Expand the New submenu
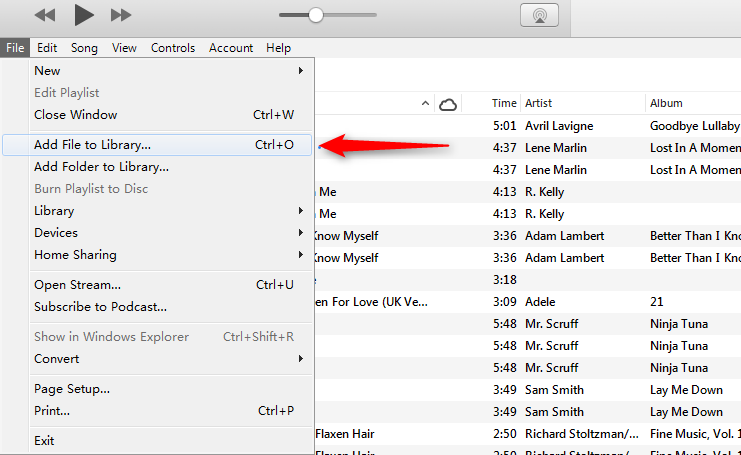741x455 pixels. tap(170, 71)
